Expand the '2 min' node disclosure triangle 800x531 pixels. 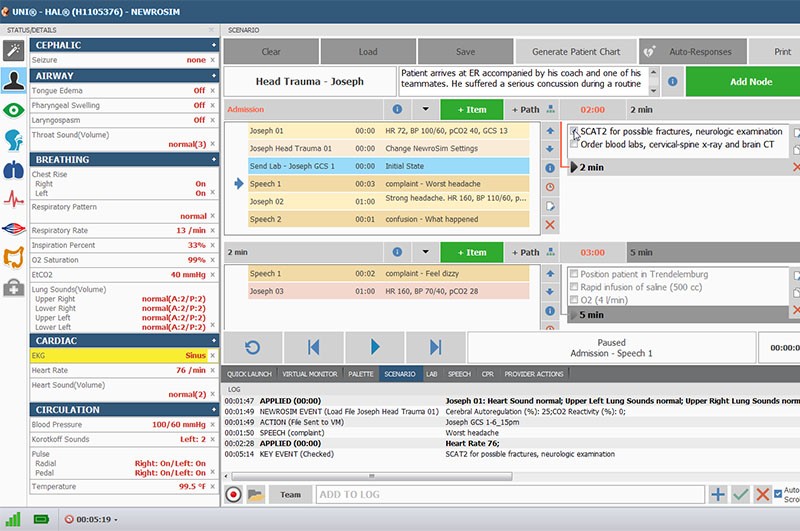click(x=574, y=167)
